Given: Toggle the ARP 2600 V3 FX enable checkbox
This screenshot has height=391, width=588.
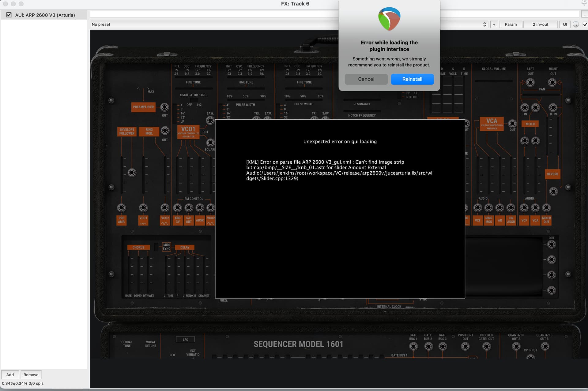Looking at the screenshot, I should (x=9, y=15).
